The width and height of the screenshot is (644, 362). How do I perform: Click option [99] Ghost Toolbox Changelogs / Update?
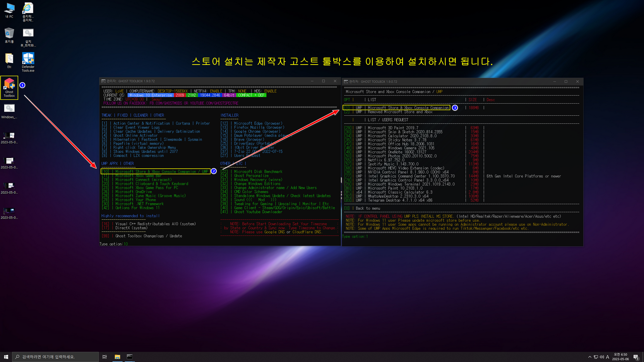coord(142,236)
